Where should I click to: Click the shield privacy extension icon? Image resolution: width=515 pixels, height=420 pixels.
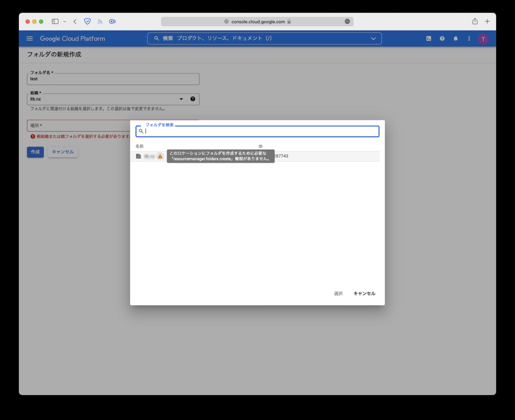coord(88,21)
